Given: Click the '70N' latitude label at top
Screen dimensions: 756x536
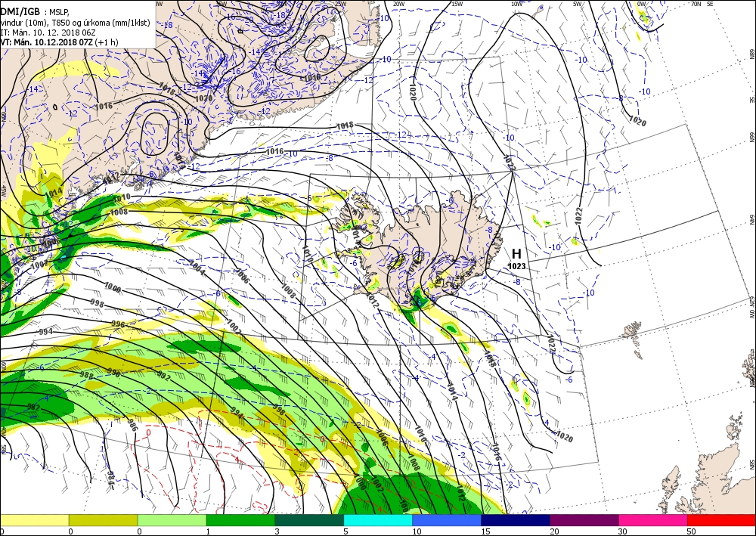Looking at the screenshot, I should pyautogui.click(x=696, y=4).
